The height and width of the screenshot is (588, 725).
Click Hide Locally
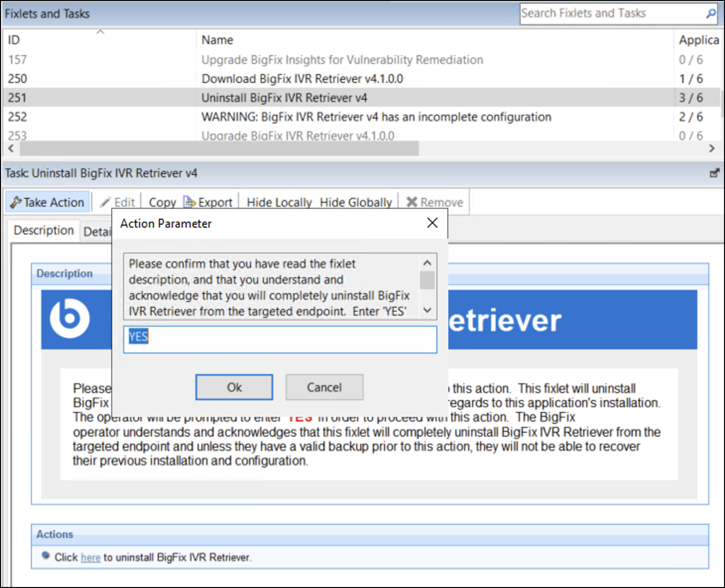[x=279, y=202]
